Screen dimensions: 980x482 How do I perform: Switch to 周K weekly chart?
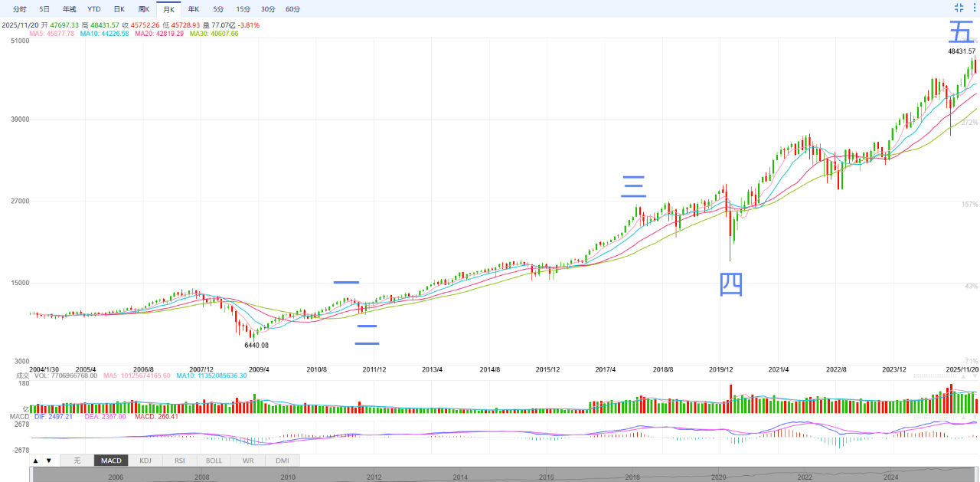coord(143,9)
